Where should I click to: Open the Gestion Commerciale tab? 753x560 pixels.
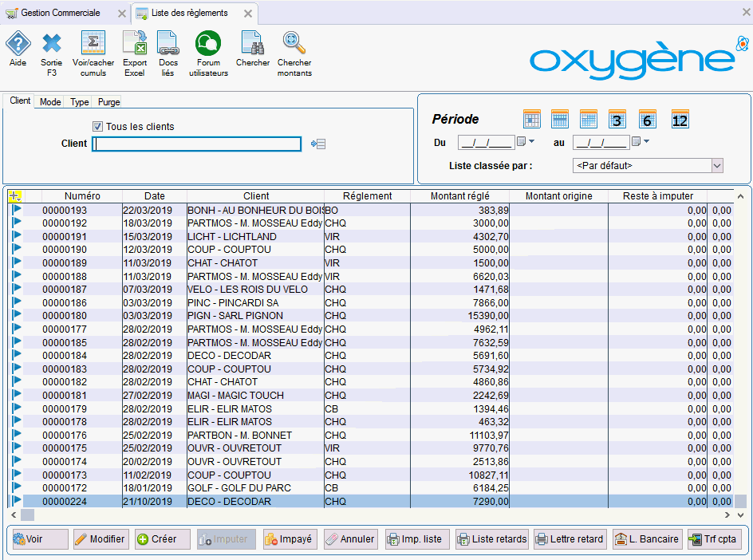tap(60, 13)
